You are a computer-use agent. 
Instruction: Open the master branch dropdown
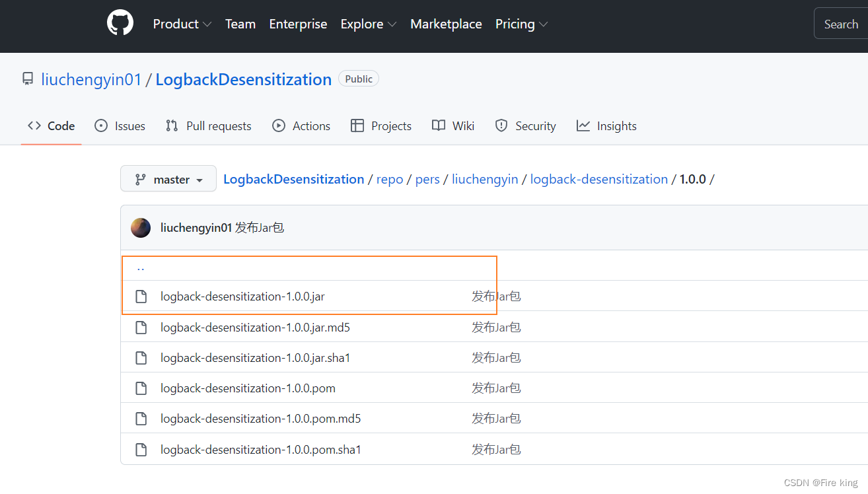click(x=168, y=178)
